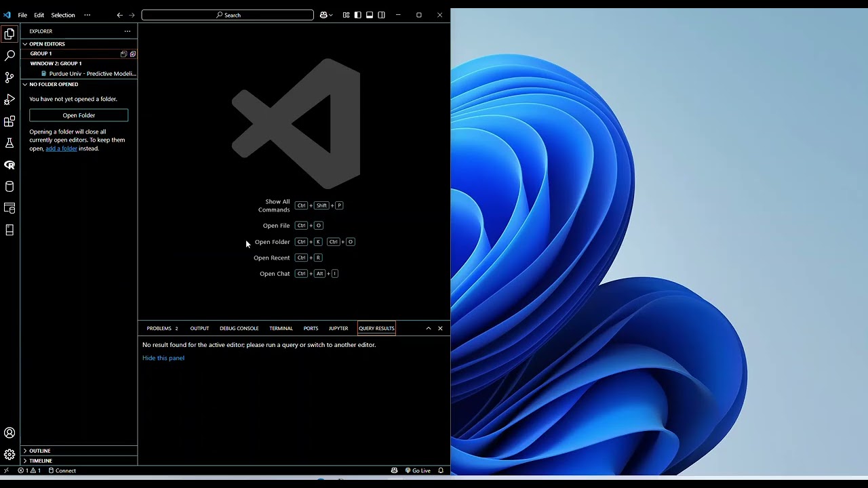Open the Copilot chat menu in title bar
Image resolution: width=868 pixels, height=488 pixels.
[326, 15]
